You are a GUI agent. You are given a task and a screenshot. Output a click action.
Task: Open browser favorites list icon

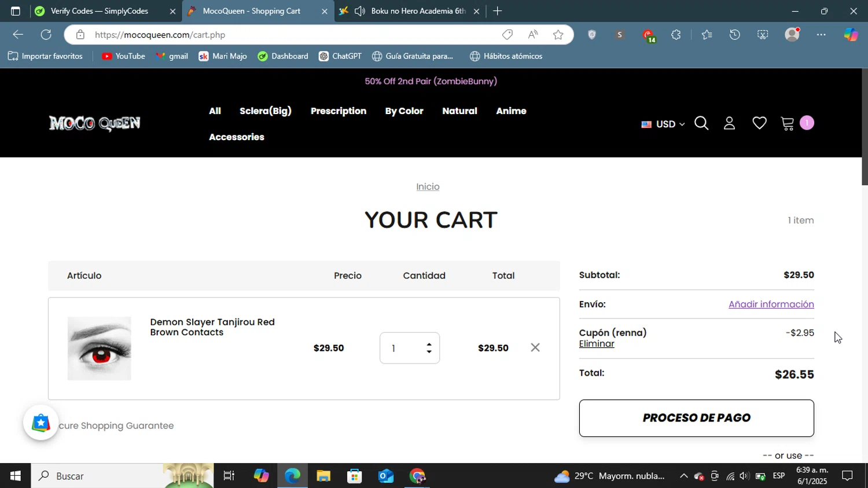click(x=707, y=35)
